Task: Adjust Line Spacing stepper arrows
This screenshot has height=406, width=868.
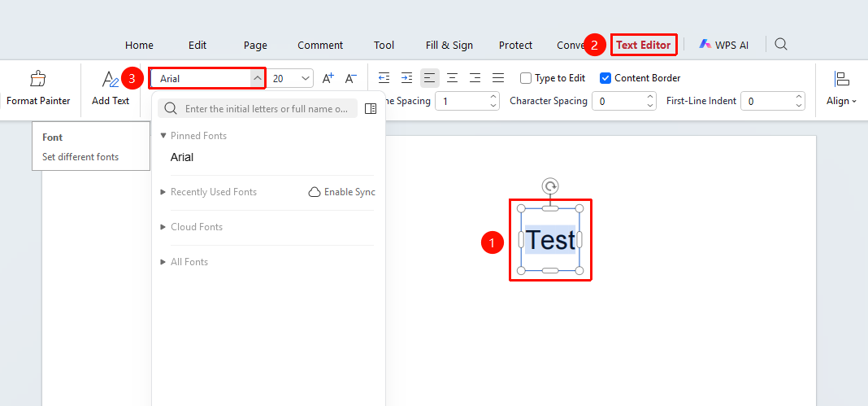Action: [x=493, y=101]
